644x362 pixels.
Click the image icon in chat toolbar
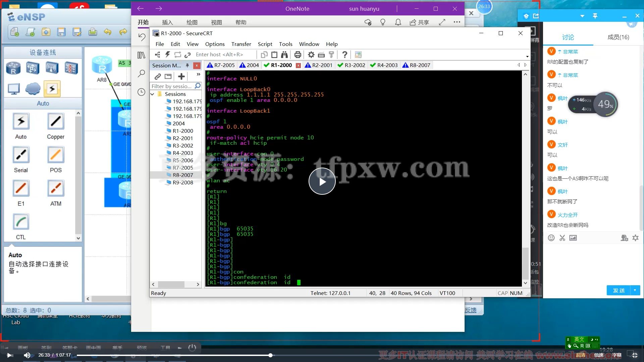pos(573,238)
